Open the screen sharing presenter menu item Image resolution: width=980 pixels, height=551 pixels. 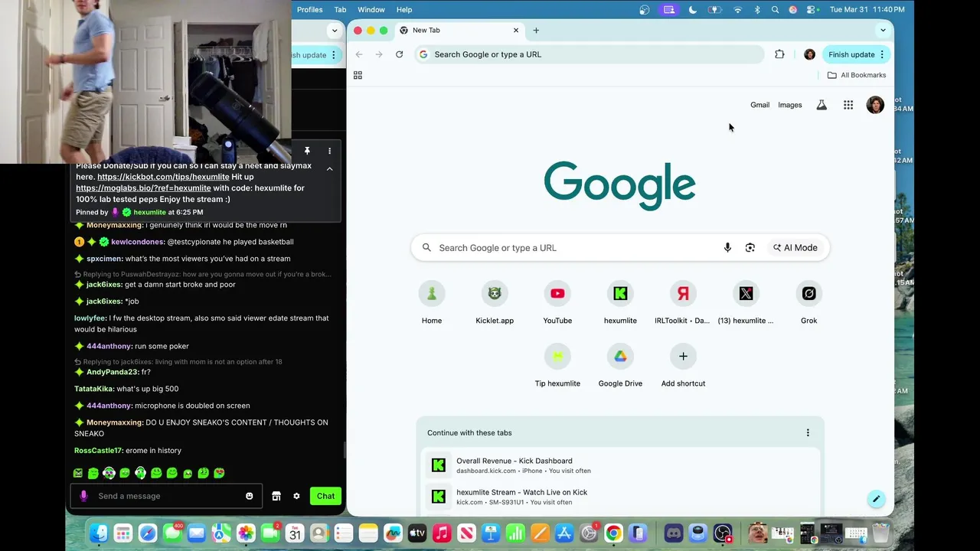pyautogui.click(x=669, y=10)
